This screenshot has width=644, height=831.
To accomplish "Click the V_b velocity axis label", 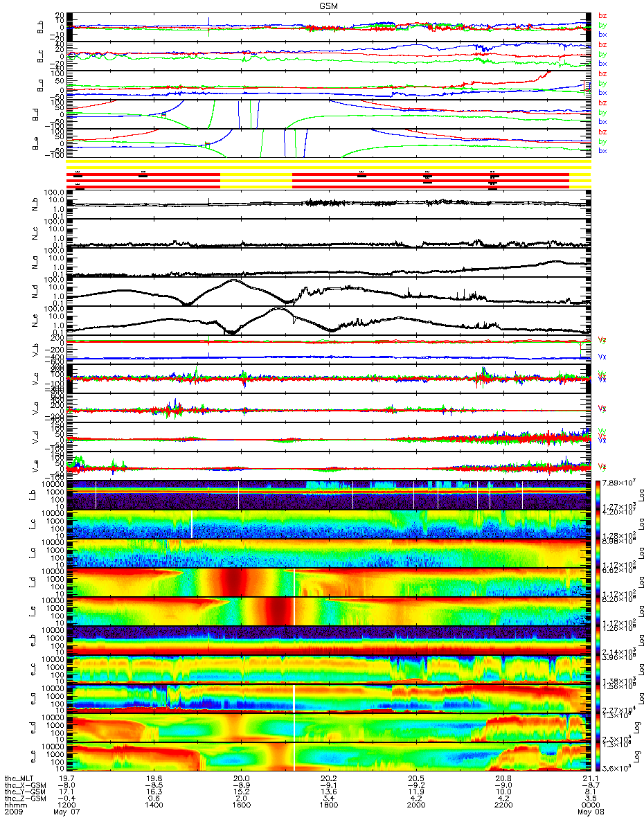I will 35,350.
